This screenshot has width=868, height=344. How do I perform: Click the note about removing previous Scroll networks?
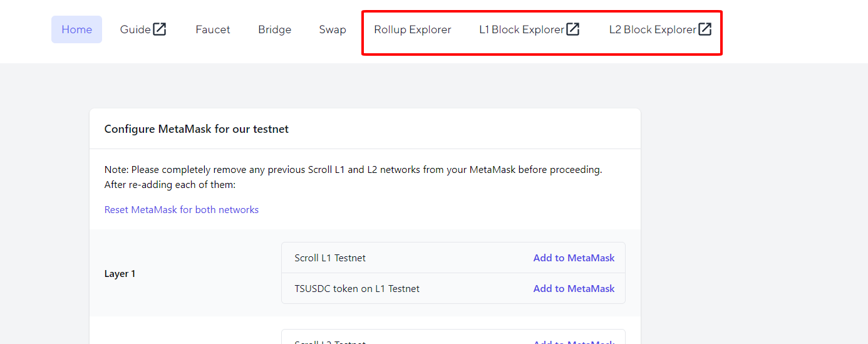click(x=353, y=177)
